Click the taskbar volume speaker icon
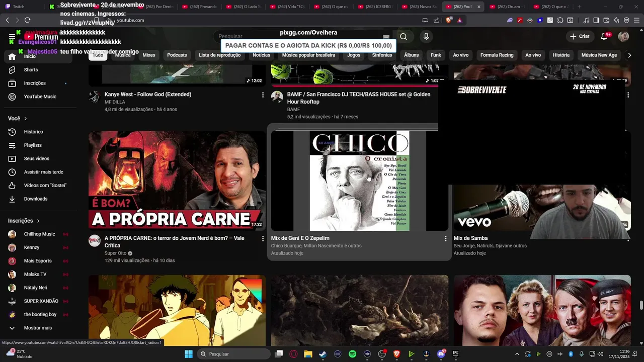Screen dimensions: 644x362 pyautogui.click(x=601, y=354)
